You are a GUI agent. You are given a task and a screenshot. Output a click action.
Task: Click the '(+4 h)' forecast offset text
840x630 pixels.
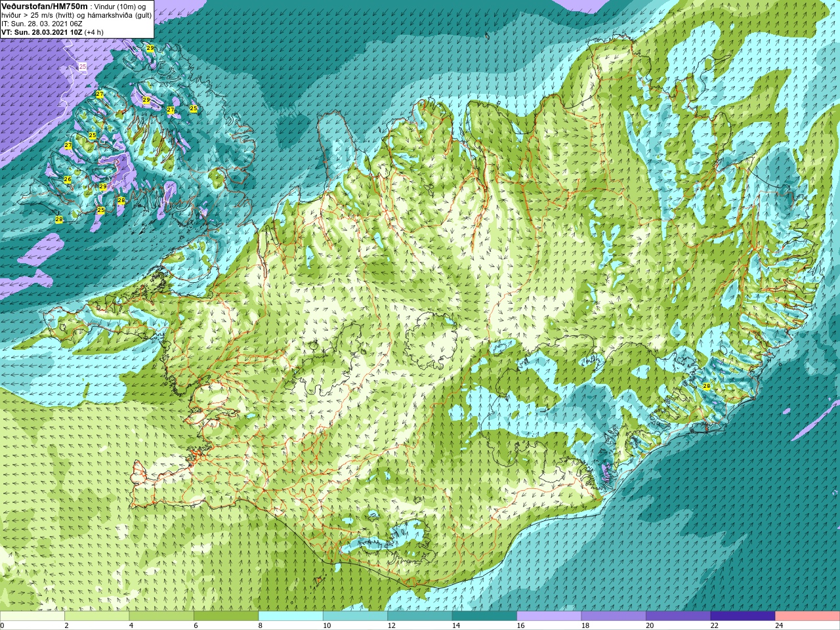coord(94,32)
